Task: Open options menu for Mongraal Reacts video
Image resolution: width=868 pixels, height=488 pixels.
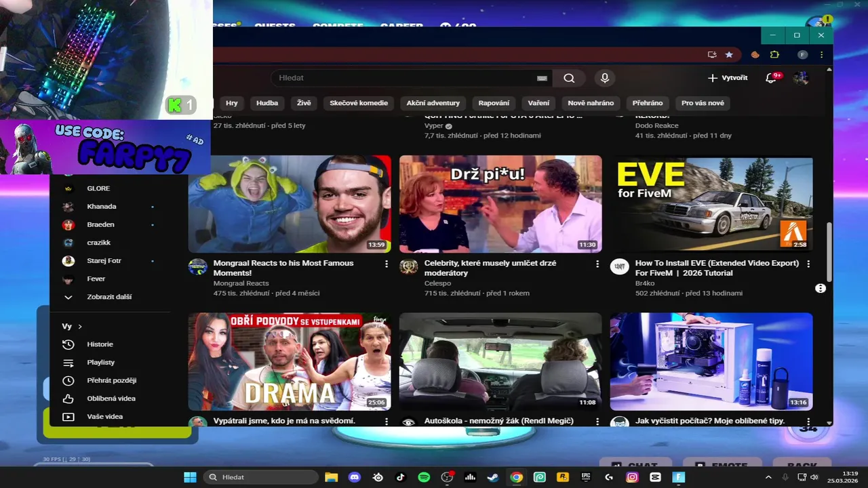Action: click(x=387, y=264)
